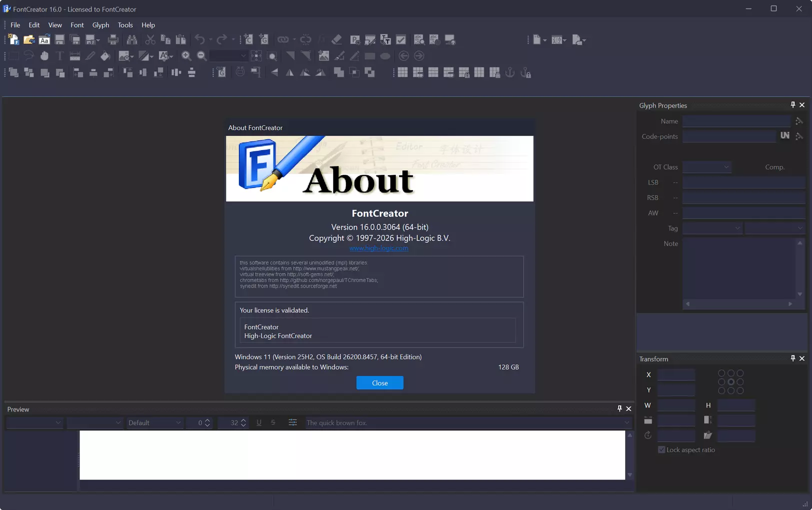Pin the Glyph Properties panel
The width and height of the screenshot is (812, 510).
[793, 105]
